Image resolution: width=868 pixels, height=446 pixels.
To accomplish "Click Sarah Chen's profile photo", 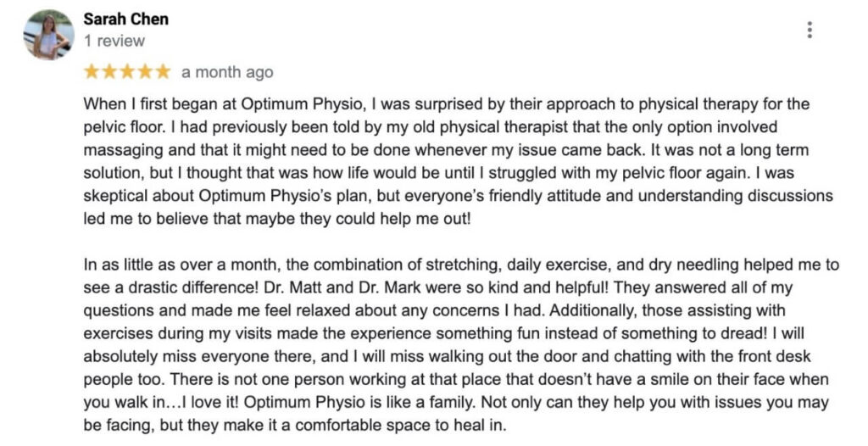I will pos(48,36).
